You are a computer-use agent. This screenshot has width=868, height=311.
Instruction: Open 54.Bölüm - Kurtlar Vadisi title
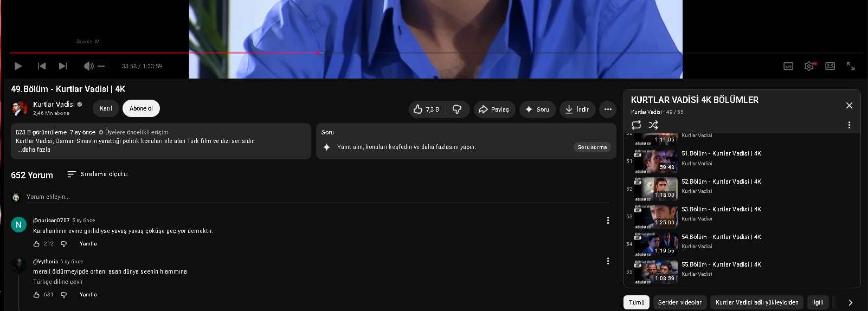coord(721,237)
